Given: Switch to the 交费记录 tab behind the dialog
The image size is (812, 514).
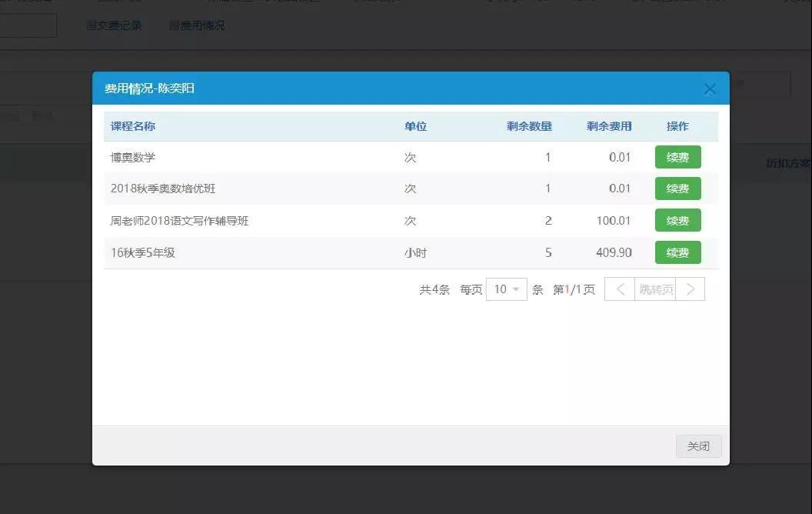Looking at the screenshot, I should coord(114,25).
